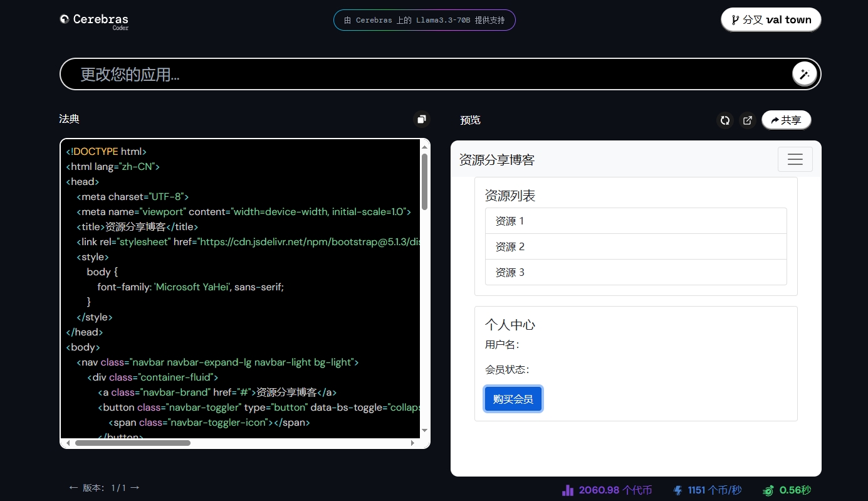Click the 分叉 val town button
This screenshot has height=501, width=868.
tap(771, 19)
